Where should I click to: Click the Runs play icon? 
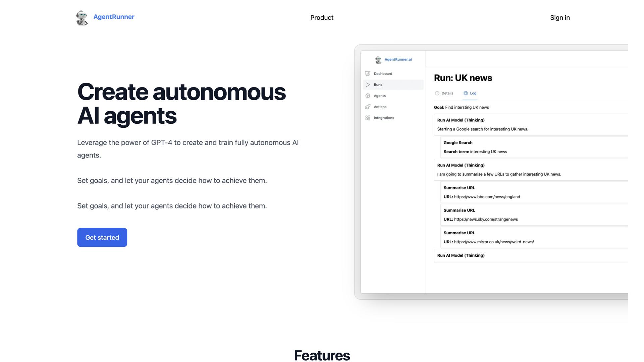[368, 84]
